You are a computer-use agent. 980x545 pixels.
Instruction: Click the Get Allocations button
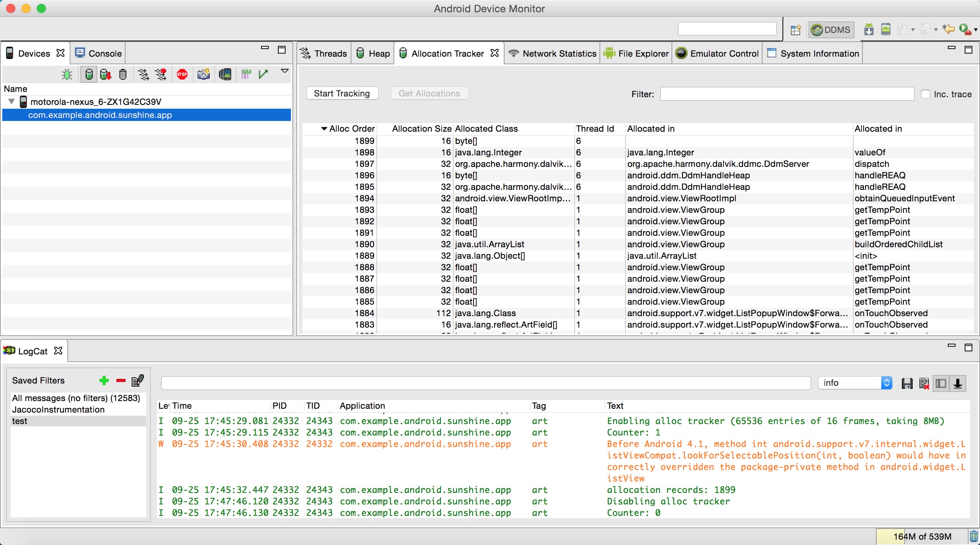click(430, 93)
